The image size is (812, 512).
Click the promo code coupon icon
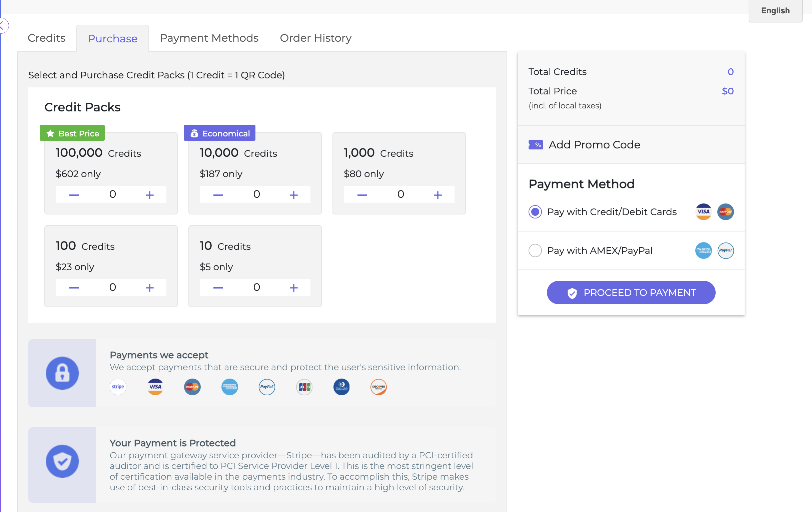[536, 145]
